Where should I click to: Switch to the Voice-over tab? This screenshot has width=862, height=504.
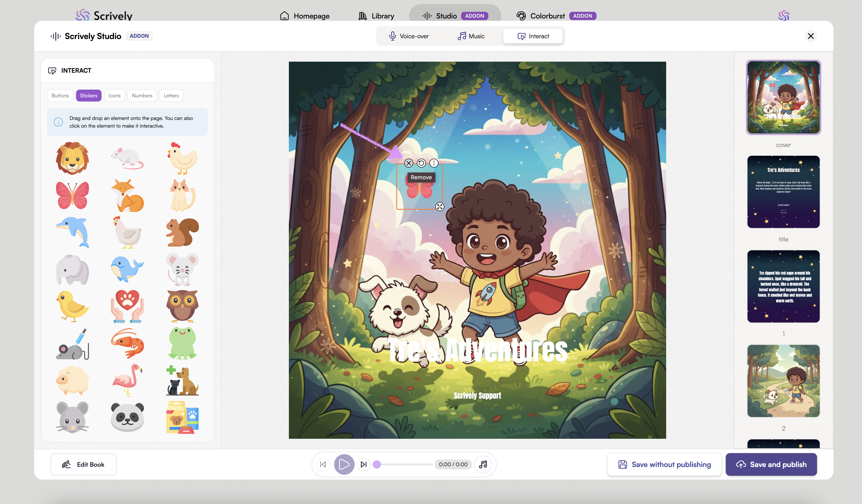click(409, 36)
